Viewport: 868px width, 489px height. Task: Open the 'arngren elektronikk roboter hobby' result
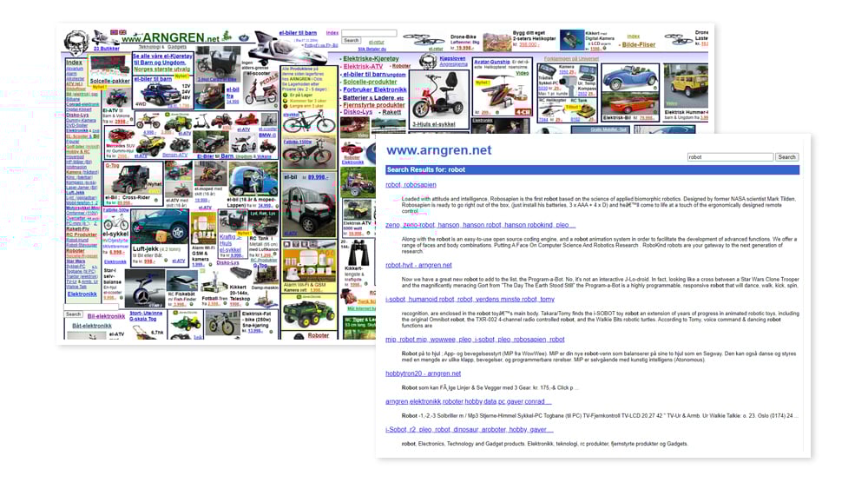point(469,401)
